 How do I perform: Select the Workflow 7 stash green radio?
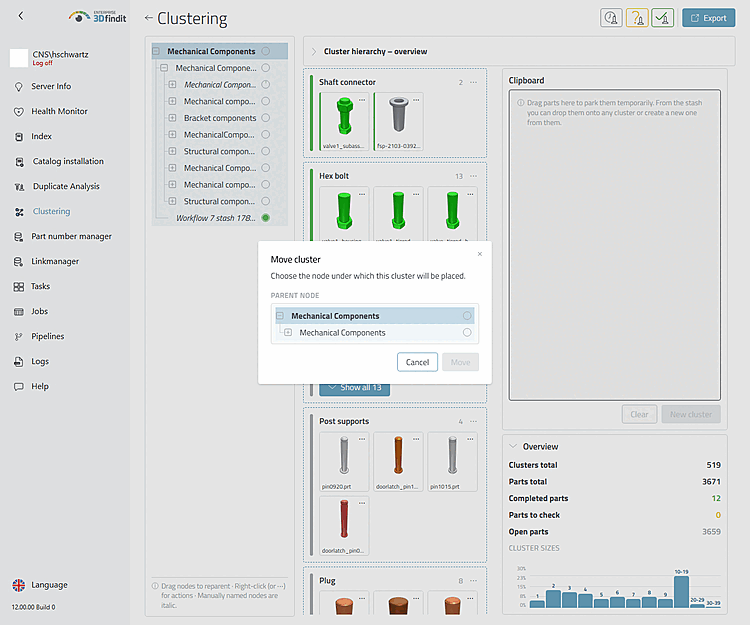[x=265, y=218]
